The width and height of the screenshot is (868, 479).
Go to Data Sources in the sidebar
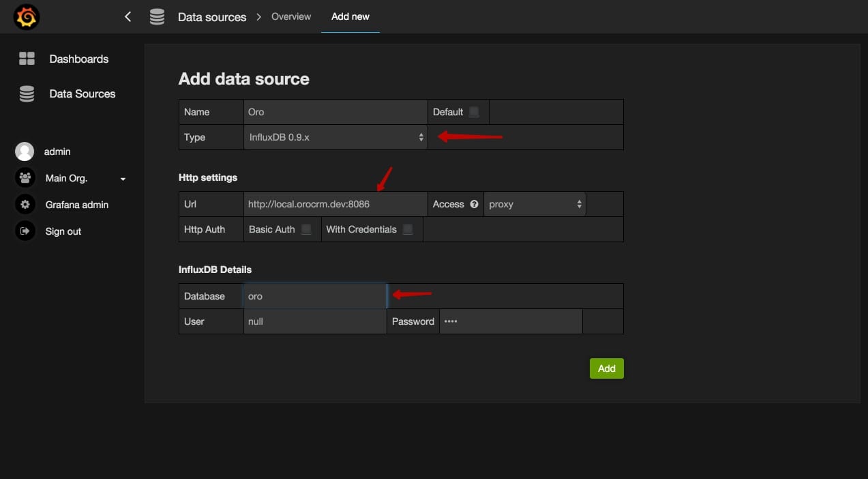pos(83,94)
